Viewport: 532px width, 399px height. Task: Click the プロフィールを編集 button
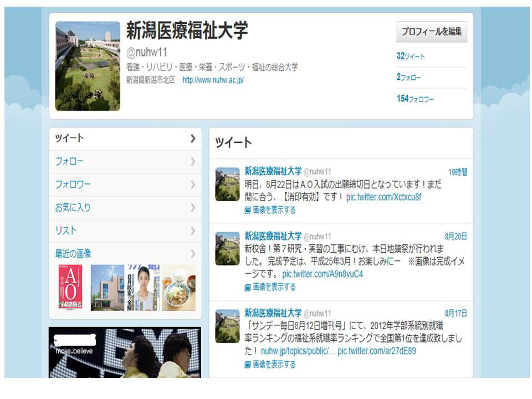pyautogui.click(x=432, y=32)
